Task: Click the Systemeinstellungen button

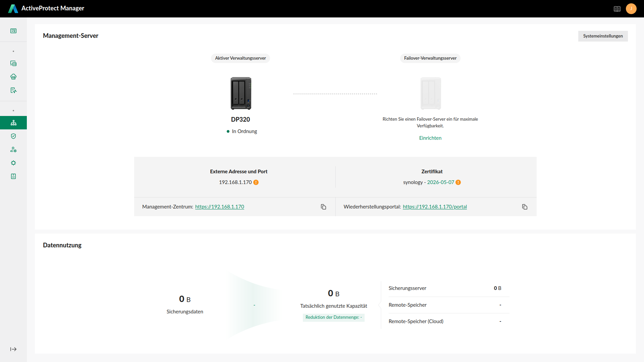Action: [x=603, y=36]
